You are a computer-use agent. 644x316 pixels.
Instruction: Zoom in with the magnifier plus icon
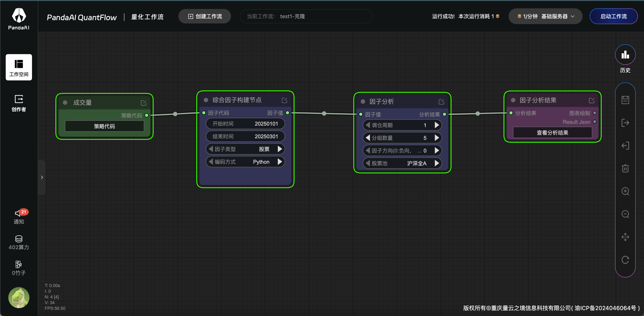(x=625, y=191)
